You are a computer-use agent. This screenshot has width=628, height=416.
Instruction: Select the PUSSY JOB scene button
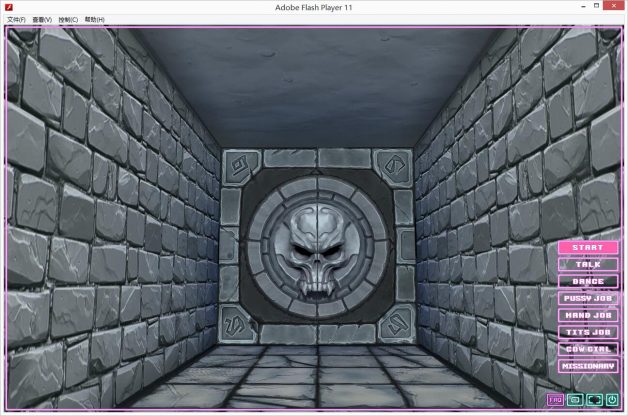coord(588,298)
